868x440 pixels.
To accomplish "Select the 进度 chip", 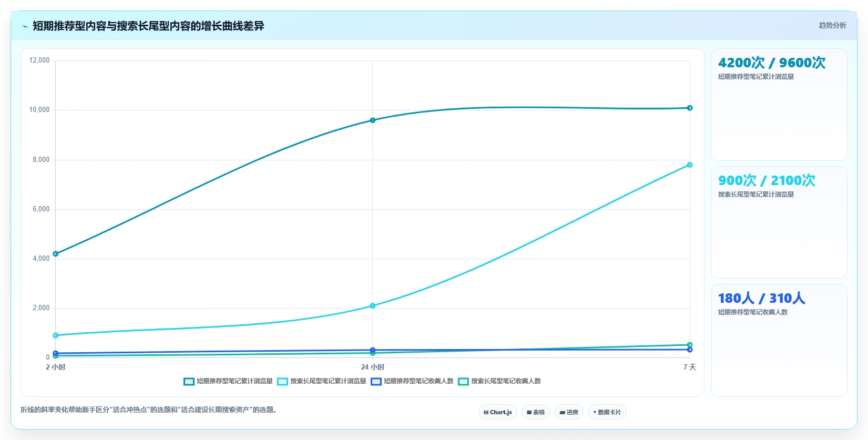I will tap(569, 412).
